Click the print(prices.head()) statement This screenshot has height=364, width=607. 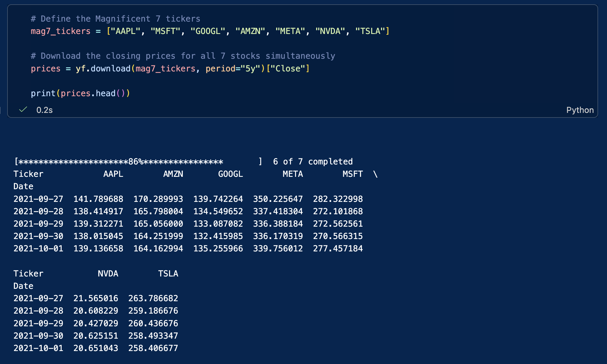(x=81, y=93)
